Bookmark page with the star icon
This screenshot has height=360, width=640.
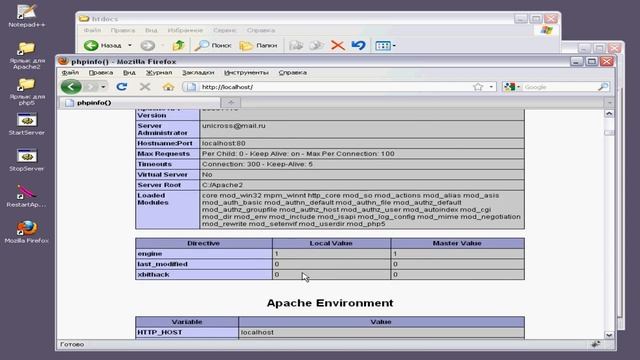[478, 87]
